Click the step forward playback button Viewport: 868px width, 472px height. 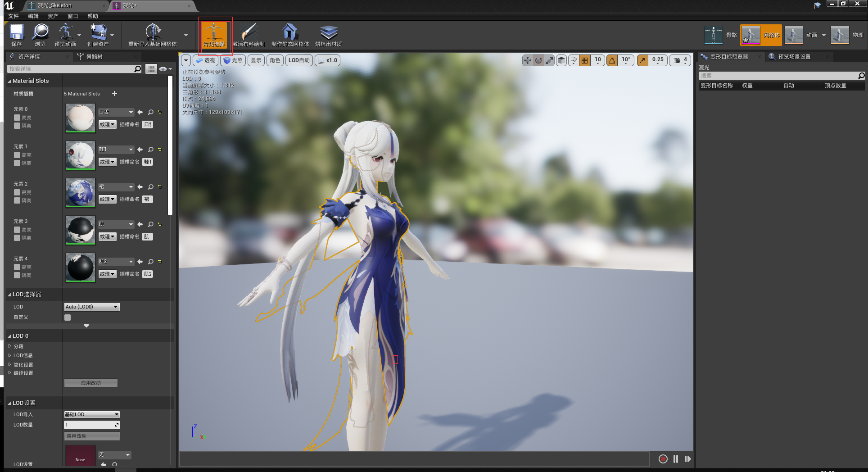click(x=688, y=459)
